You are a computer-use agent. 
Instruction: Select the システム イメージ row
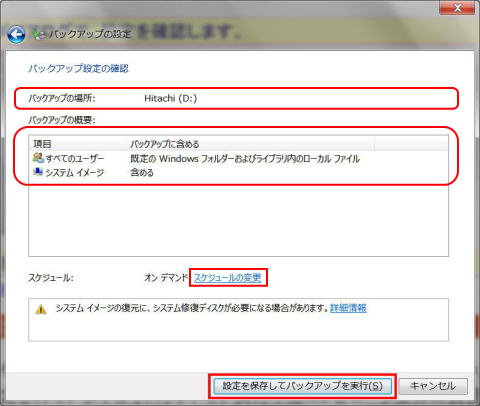[238, 172]
